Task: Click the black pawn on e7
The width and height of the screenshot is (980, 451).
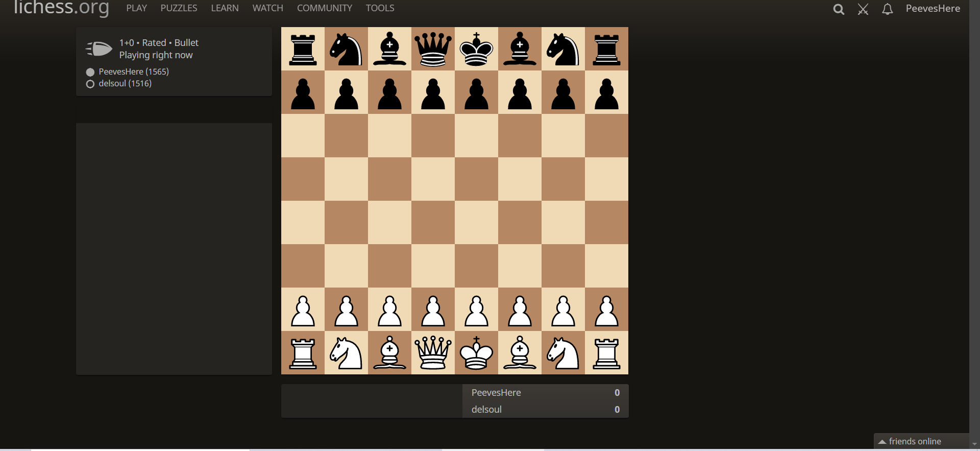Action: click(476, 92)
